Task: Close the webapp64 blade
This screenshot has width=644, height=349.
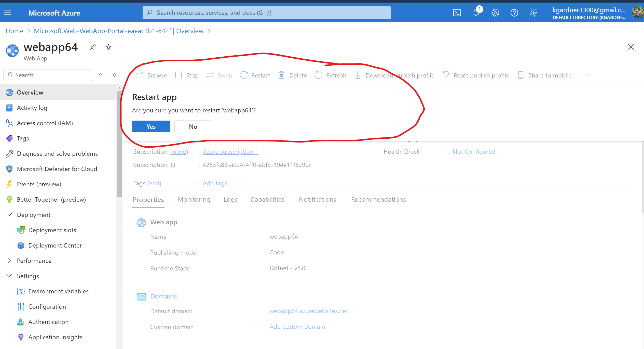Action: 631,47
